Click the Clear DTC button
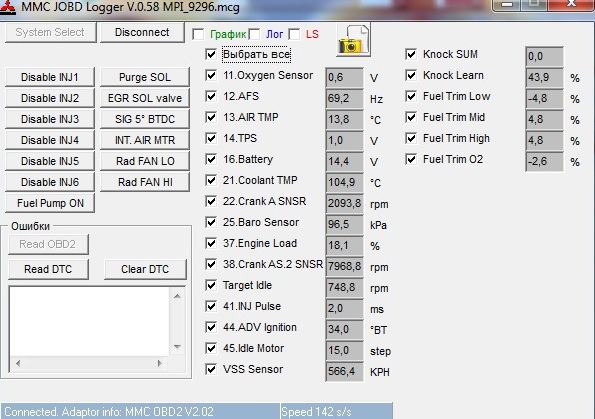The height and width of the screenshot is (419, 595). coord(145,269)
